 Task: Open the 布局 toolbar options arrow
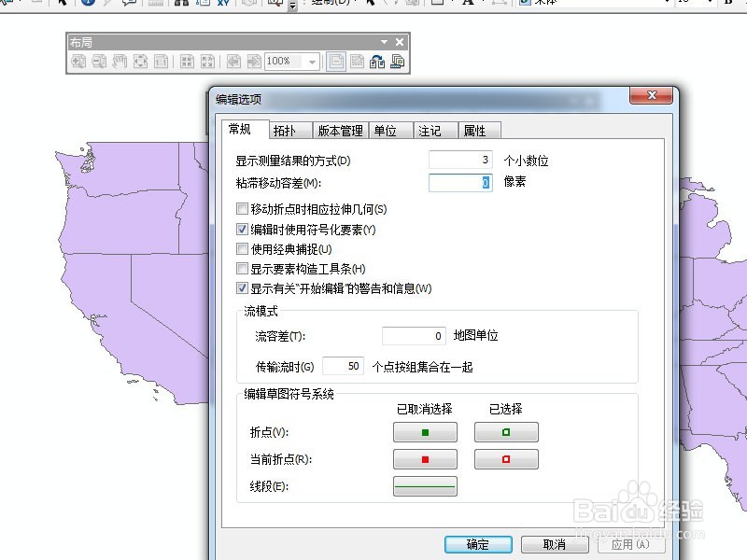384,42
